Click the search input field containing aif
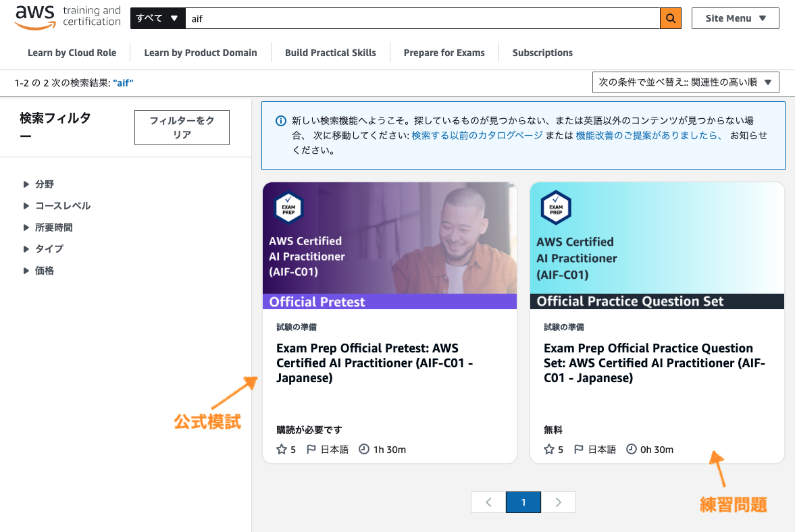Viewport: 795px width, 532px height. click(x=422, y=18)
